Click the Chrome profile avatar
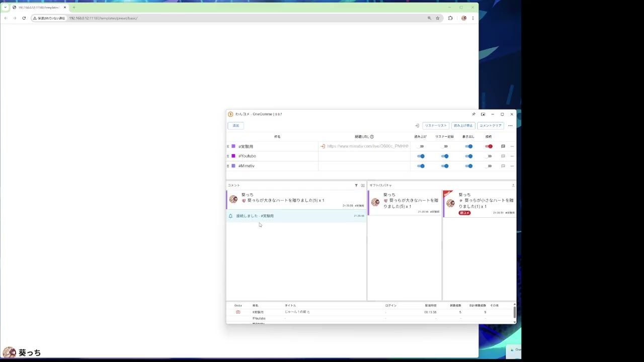 tap(464, 18)
